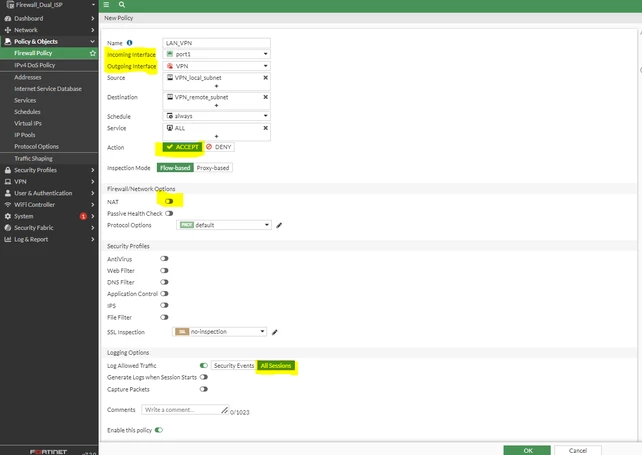Click the System gear icon
Image resolution: width=642 pixels, height=455 pixels.
click(8, 216)
